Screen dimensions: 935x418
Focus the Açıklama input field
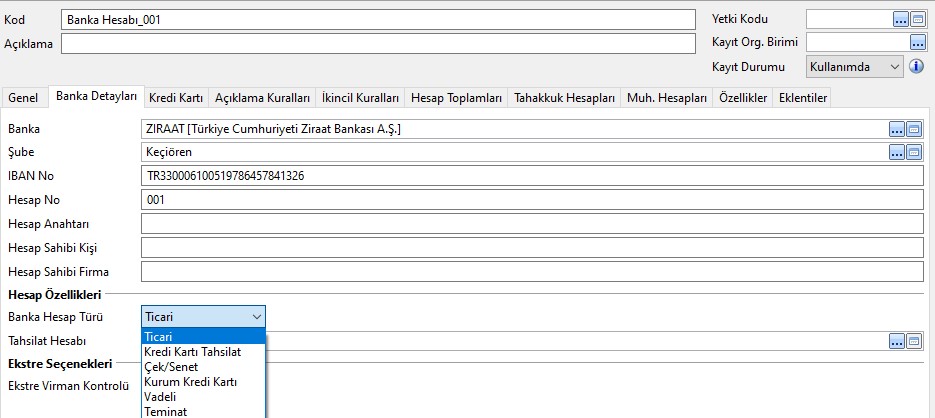[378, 44]
